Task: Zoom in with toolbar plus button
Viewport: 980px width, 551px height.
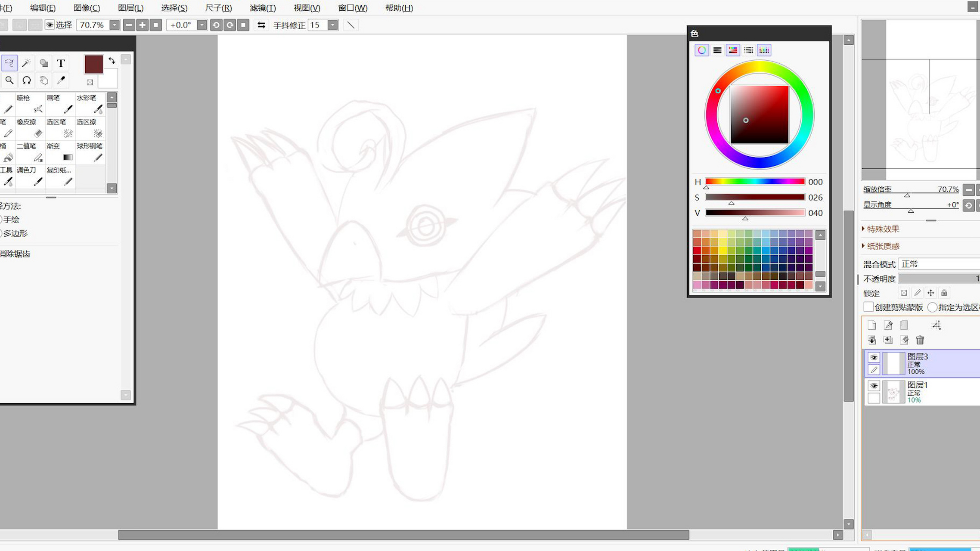Action: point(142,25)
